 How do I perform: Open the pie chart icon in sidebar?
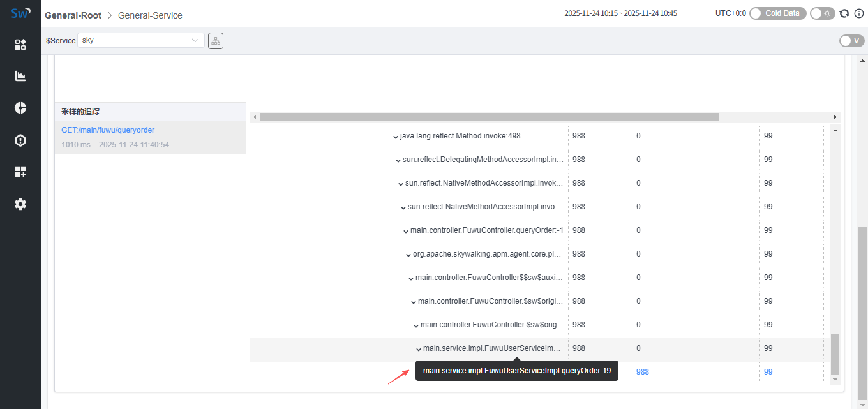pos(20,108)
